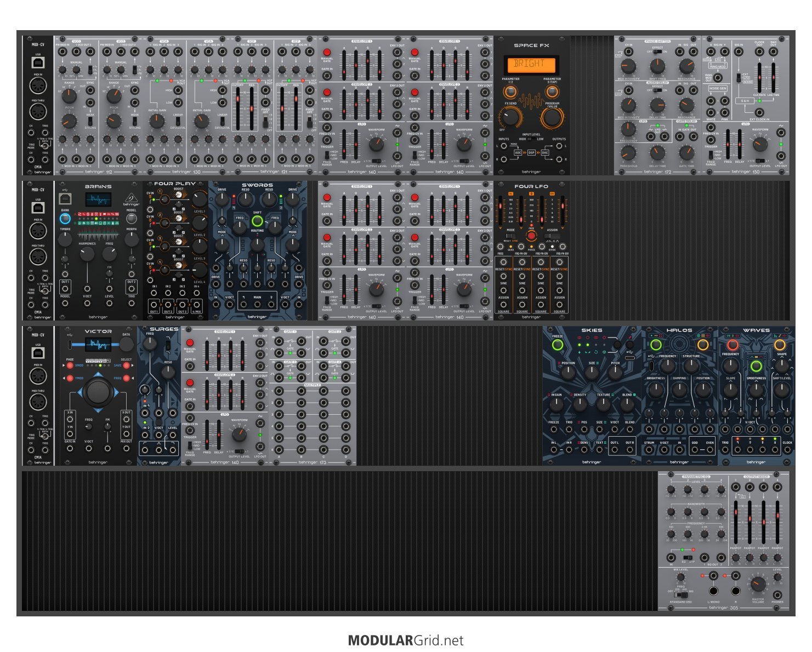Image resolution: width=812 pixels, height=652 pixels.
Task: Click the Phones jack on module 305
Action: point(777,595)
